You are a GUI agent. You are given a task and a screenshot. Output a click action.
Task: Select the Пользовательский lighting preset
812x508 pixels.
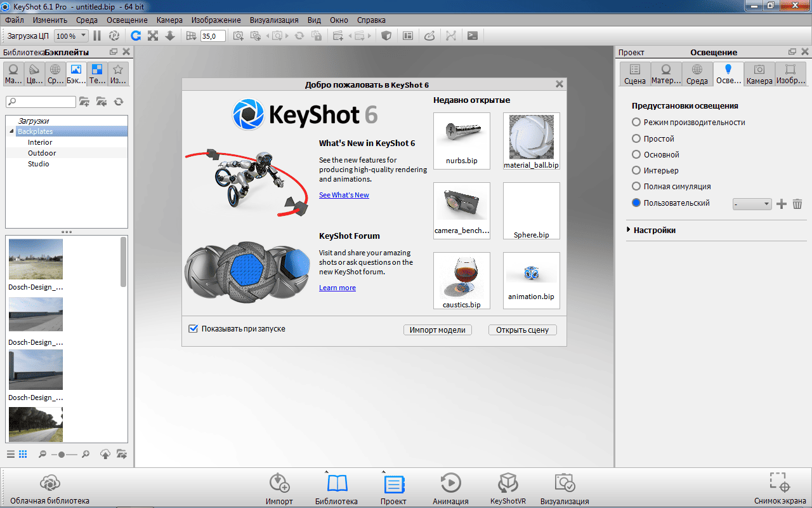point(671,203)
